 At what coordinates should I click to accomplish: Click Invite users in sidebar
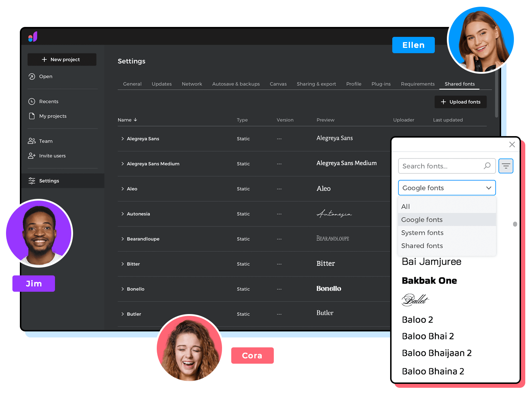[x=52, y=156]
